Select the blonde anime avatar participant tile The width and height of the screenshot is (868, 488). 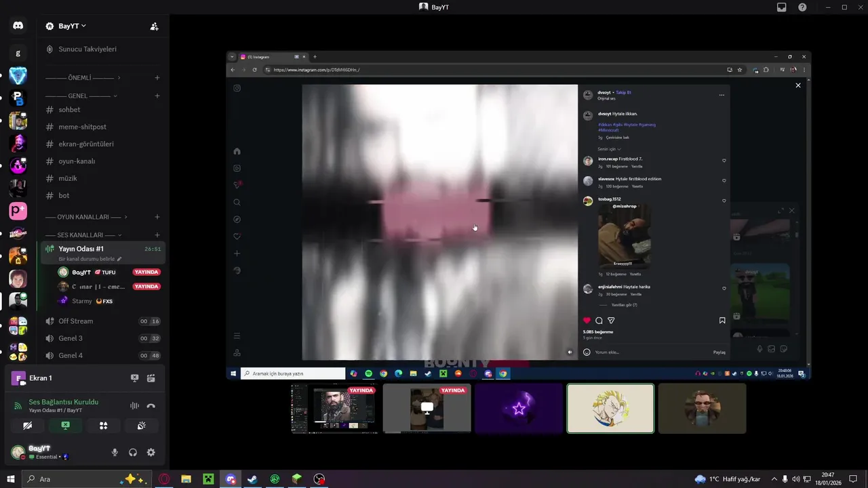coord(610,409)
